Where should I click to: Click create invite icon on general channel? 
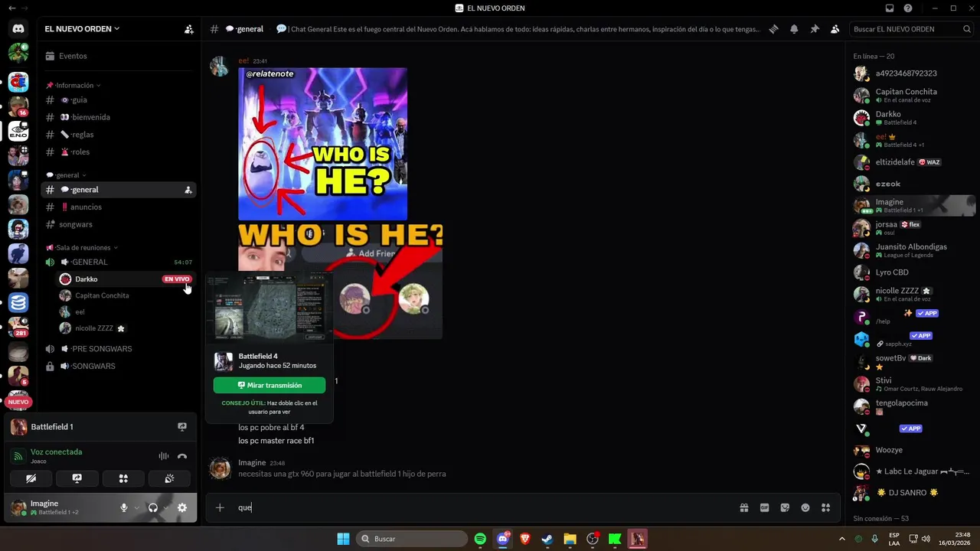188,190
